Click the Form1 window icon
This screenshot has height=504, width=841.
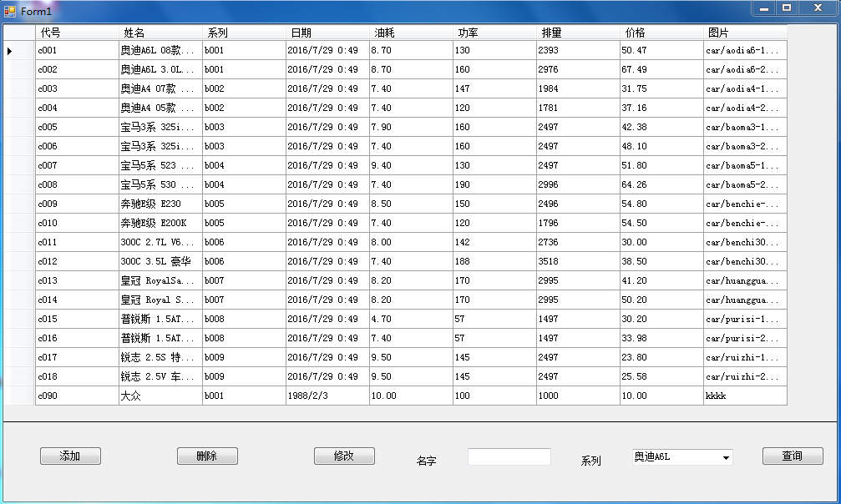point(10,11)
